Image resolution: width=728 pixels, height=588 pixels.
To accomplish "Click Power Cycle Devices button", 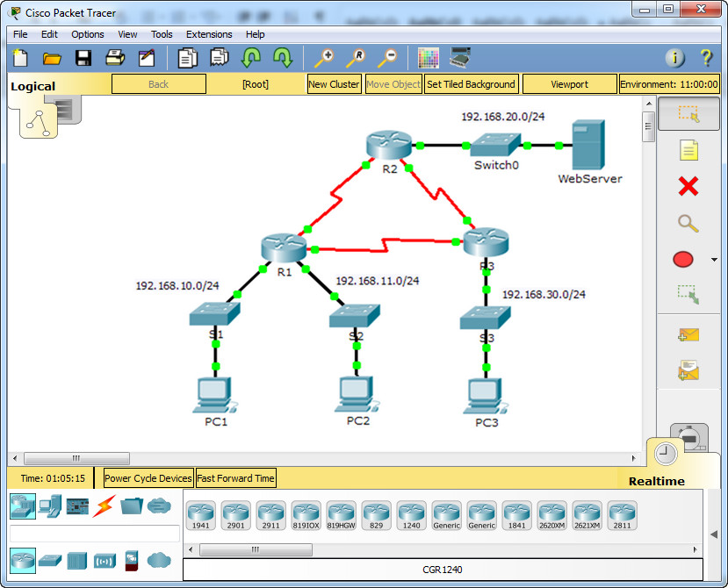I will [x=148, y=478].
